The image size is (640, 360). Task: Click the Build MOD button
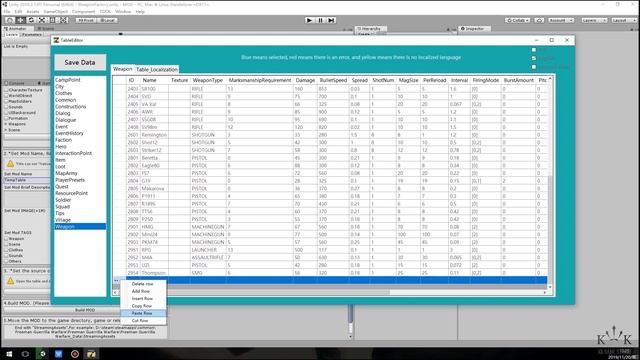coord(85,310)
